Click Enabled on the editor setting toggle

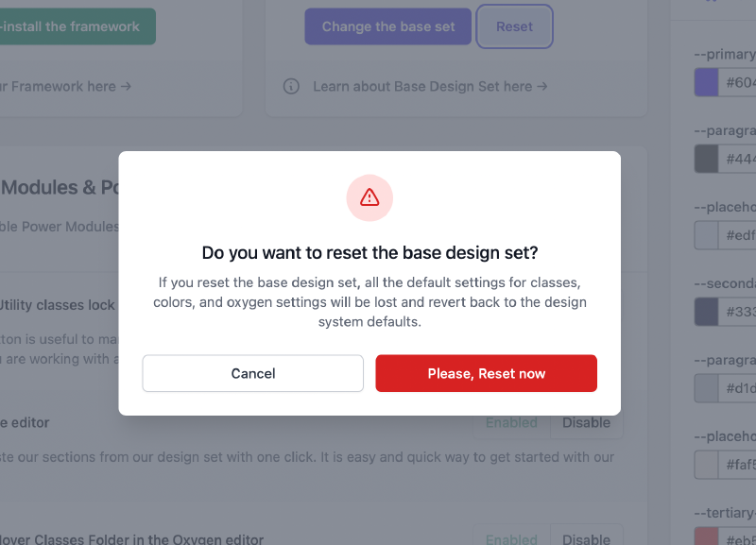pos(511,423)
